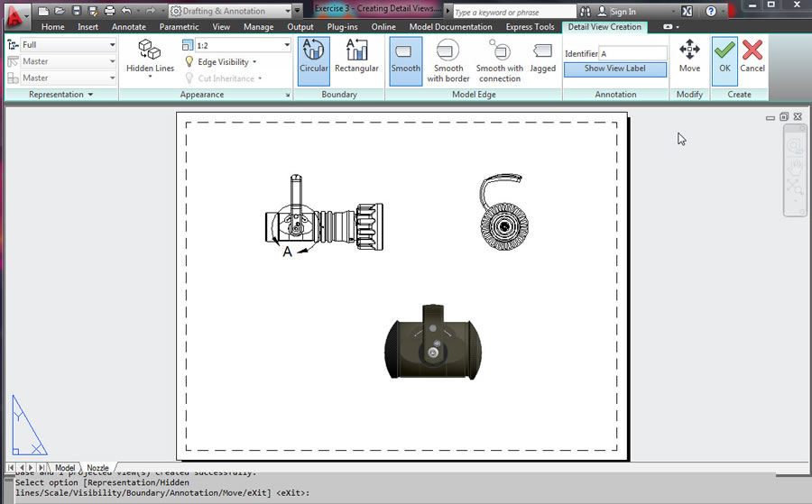The height and width of the screenshot is (504, 812).
Task: Select the Circular boundary option
Action: pos(314,60)
